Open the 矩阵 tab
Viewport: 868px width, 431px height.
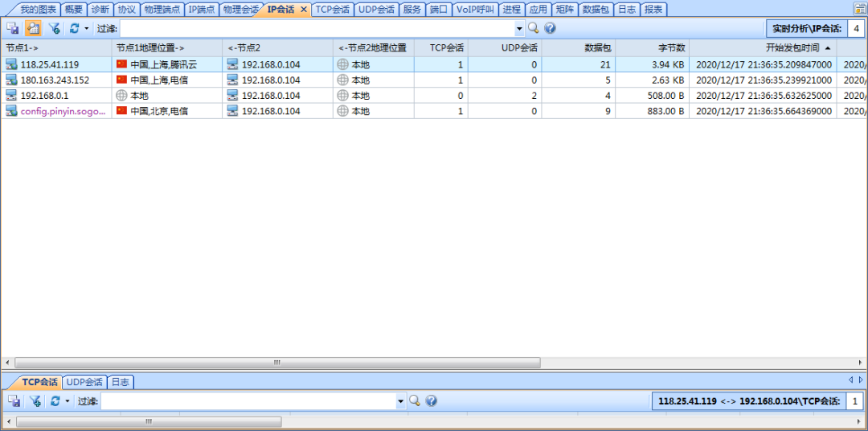[x=565, y=10]
